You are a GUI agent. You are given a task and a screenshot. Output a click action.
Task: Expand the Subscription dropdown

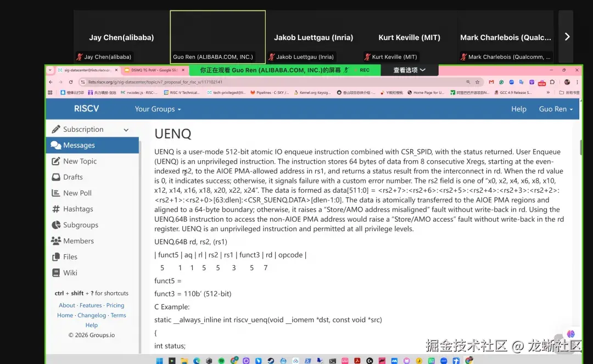(126, 130)
